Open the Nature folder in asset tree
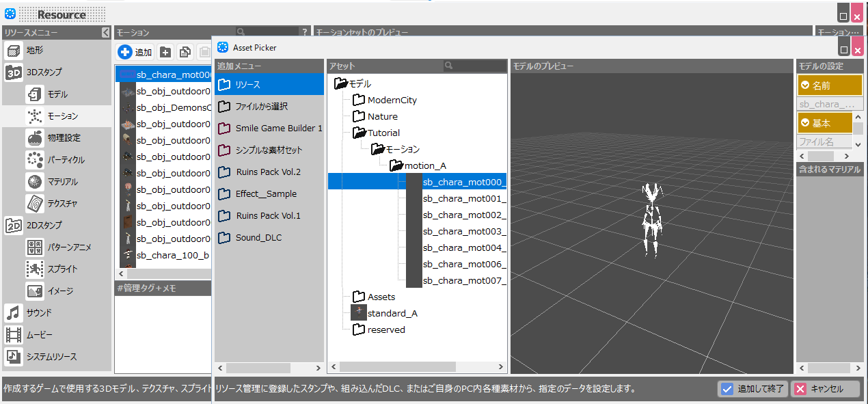 pyautogui.click(x=381, y=116)
